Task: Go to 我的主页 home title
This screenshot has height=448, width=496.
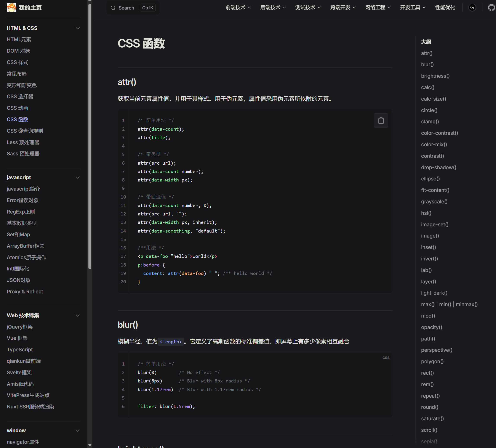Action: click(x=30, y=8)
